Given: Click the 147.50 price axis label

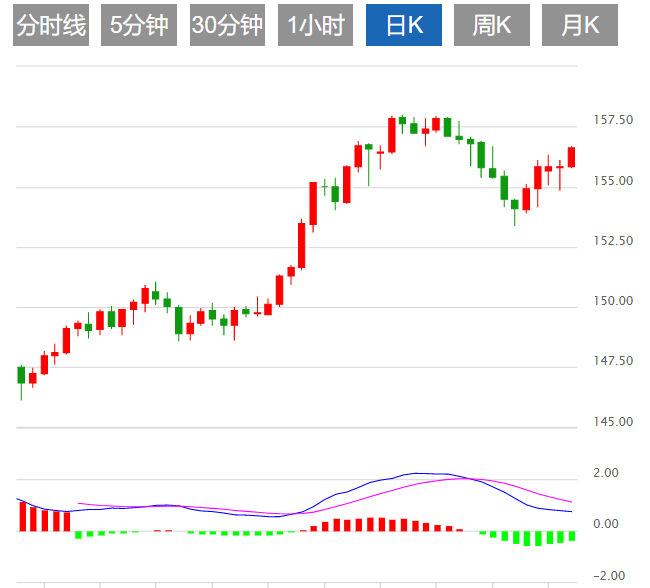Looking at the screenshot, I should pos(613,361).
